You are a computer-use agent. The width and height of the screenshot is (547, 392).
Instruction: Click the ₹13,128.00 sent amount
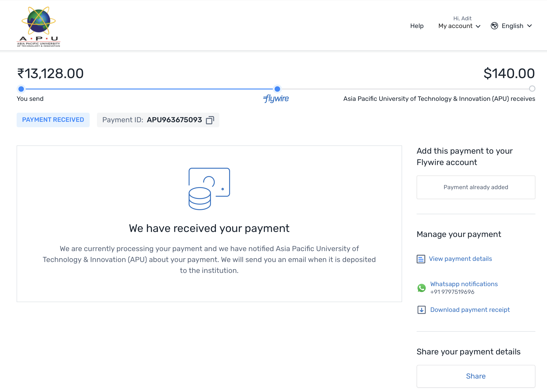point(50,73)
